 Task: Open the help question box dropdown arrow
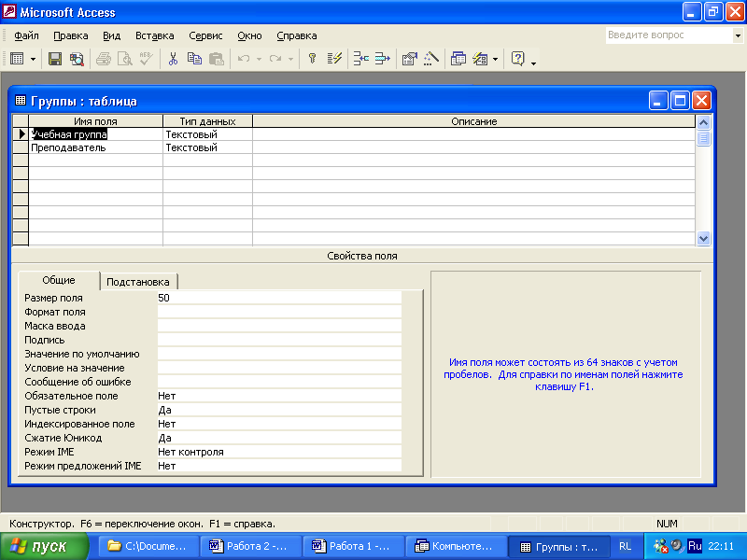coord(738,35)
